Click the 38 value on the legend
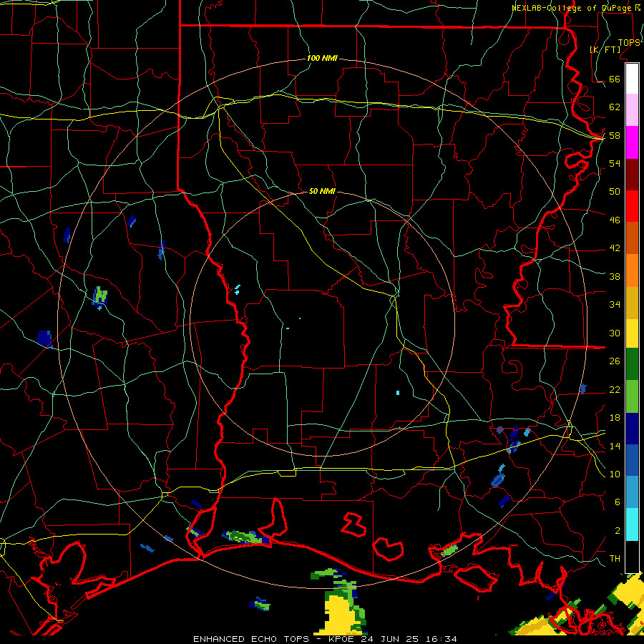This screenshot has width=644, height=644. (615, 277)
